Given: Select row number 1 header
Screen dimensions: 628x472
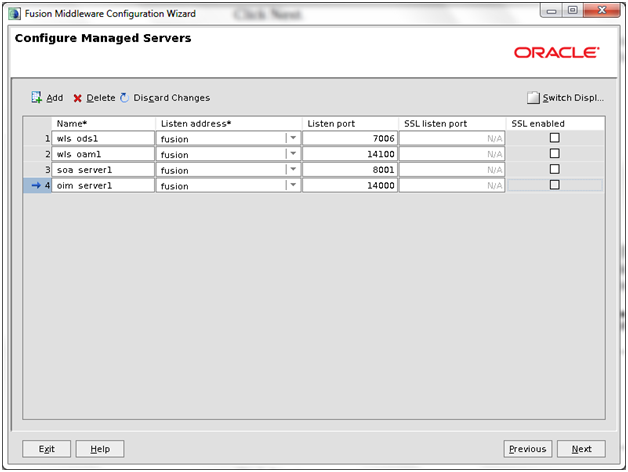Looking at the screenshot, I should click(37, 138).
